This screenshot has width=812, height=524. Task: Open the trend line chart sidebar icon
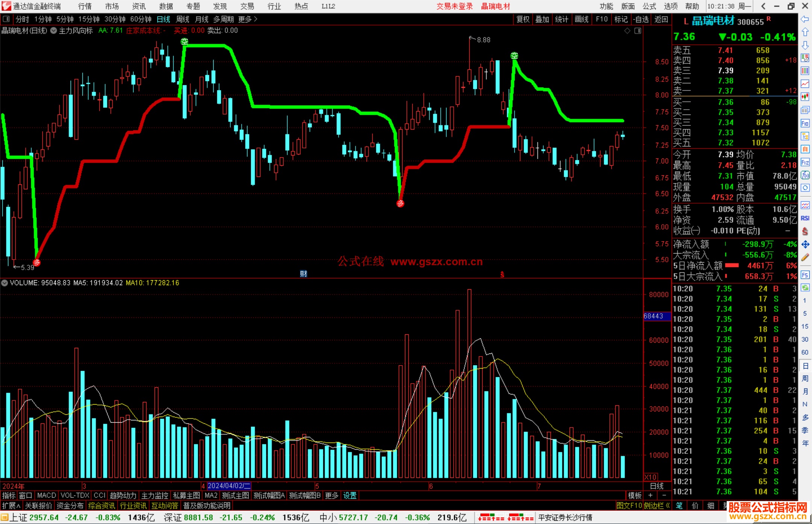pos(805,83)
